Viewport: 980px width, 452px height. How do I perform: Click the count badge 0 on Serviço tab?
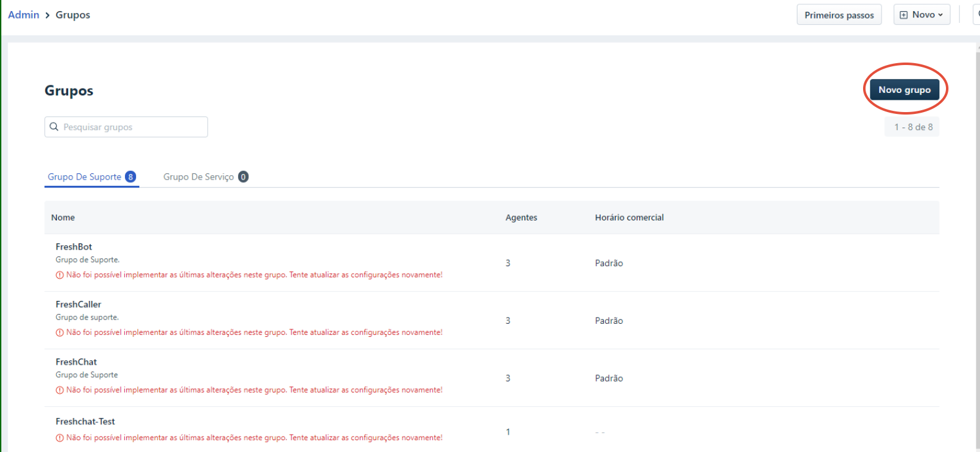coord(243,177)
